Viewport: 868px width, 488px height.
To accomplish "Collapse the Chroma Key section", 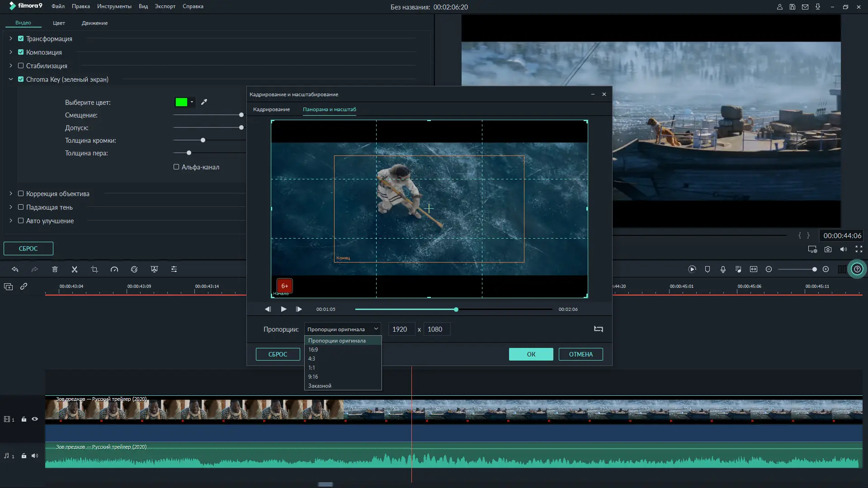I will [x=11, y=80].
